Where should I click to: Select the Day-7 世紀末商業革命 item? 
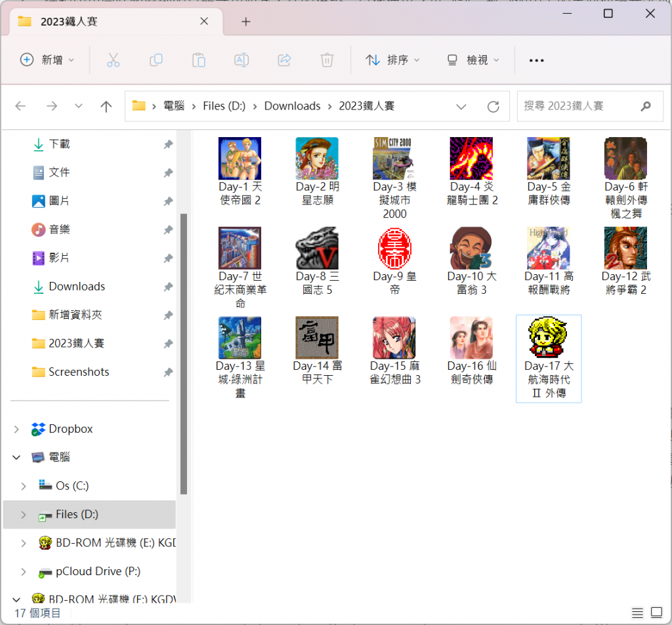[x=240, y=268]
